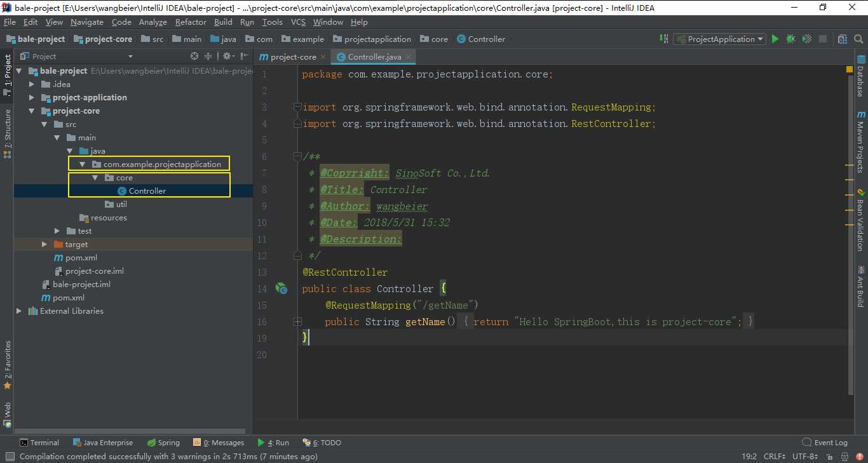Change file encoding UTF-8 in status bar
868x463 pixels.
[x=805, y=457]
